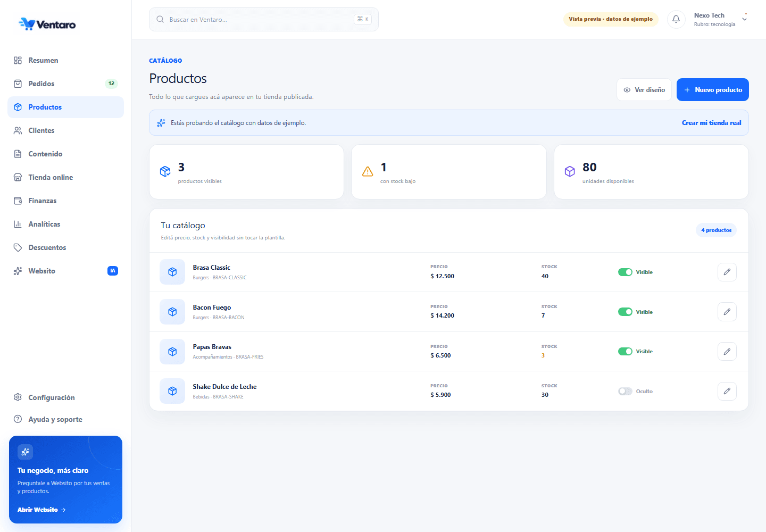Image resolution: width=766 pixels, height=532 pixels.
Task: Expand the Nexo Tech account chevron
Action: coord(745,19)
